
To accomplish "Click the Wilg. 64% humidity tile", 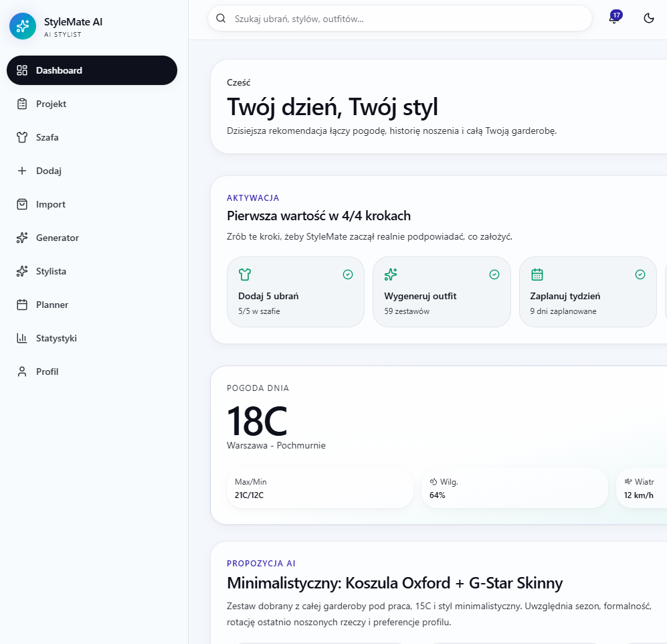I will pos(514,488).
